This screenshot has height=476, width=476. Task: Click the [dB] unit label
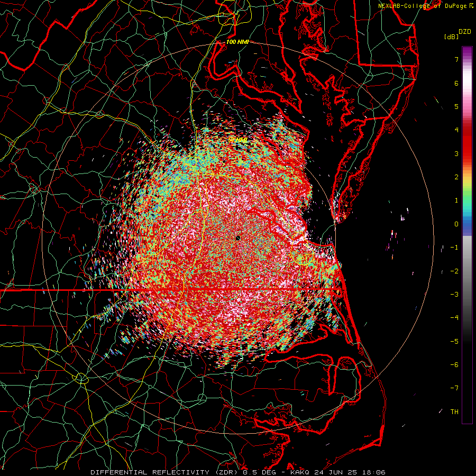(x=452, y=37)
